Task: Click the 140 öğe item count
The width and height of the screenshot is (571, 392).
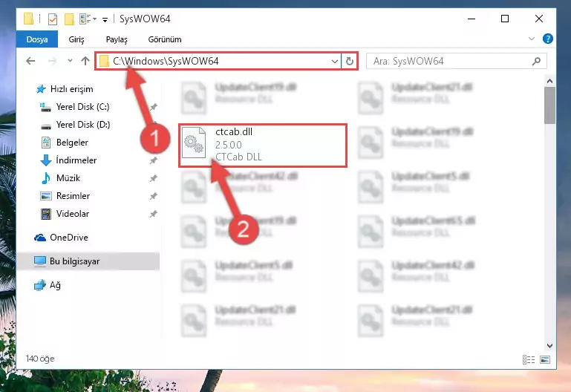Action: point(40,359)
